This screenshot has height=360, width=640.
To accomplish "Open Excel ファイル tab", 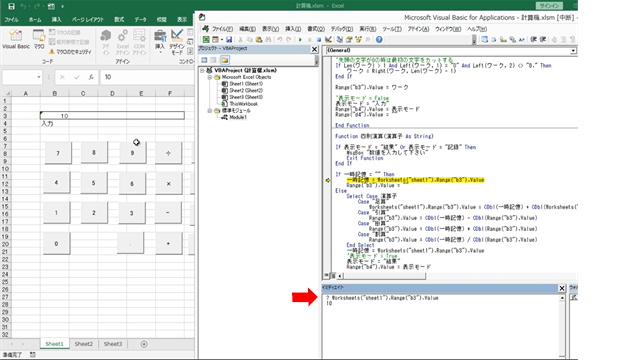I will click(x=11, y=20).
